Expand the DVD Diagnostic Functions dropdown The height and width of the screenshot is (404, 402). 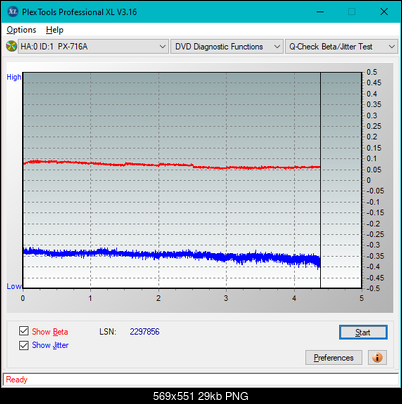pos(227,47)
